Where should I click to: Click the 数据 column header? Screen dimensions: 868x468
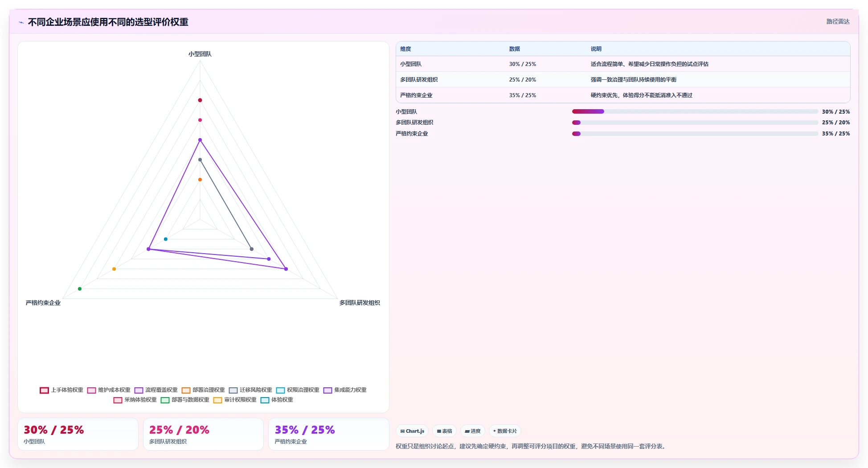coord(515,49)
